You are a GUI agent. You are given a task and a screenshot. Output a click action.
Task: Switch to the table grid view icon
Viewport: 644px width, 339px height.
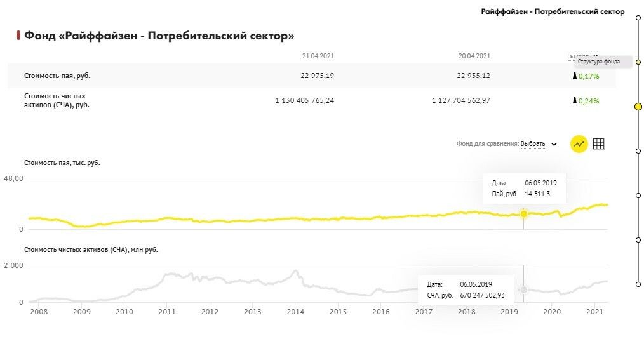pyautogui.click(x=598, y=144)
